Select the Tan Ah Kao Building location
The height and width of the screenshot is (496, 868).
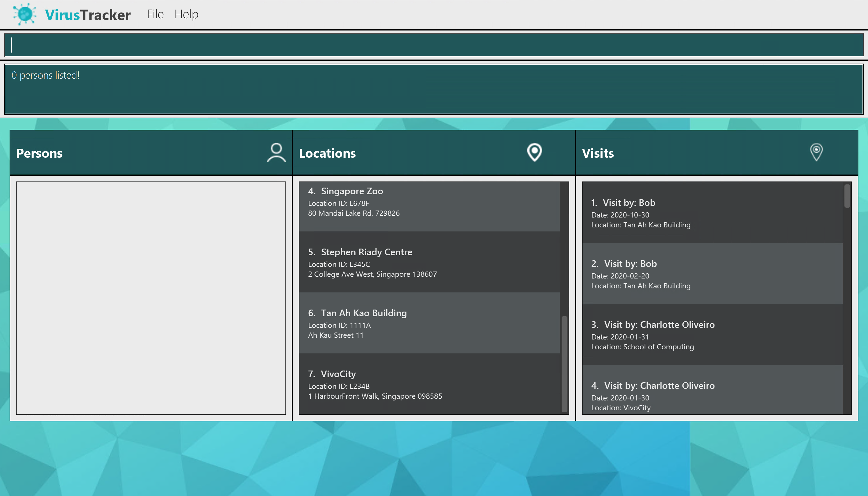[429, 323]
